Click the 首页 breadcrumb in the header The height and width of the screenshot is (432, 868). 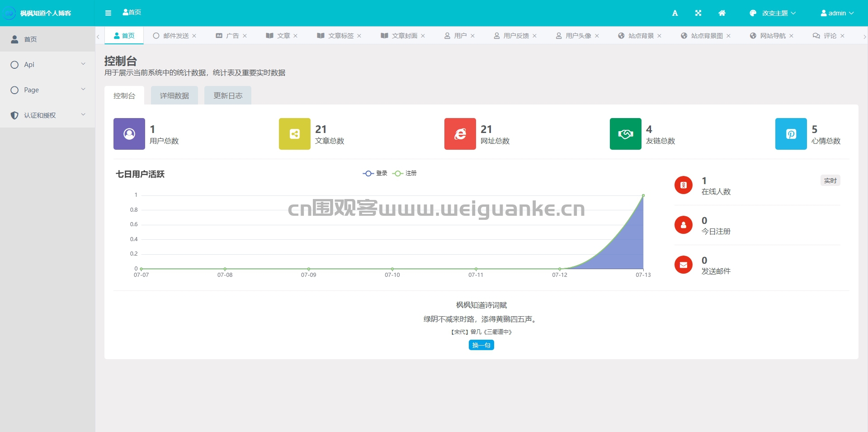[132, 12]
